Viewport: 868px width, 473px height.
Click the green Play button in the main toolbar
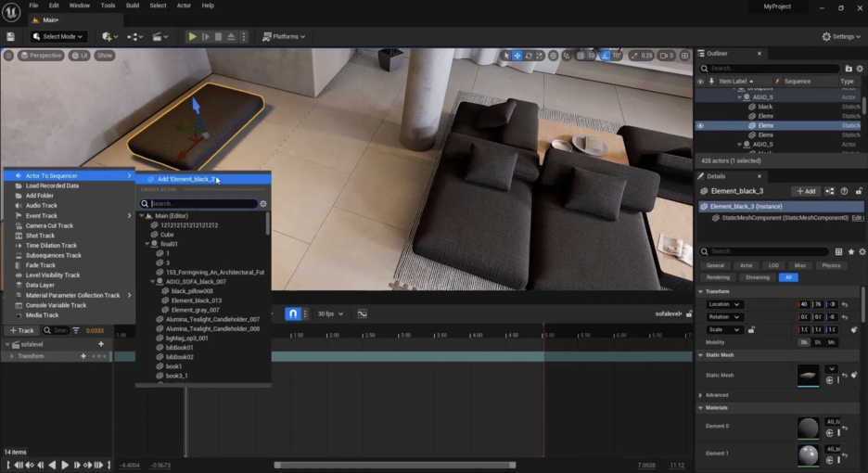click(x=192, y=36)
